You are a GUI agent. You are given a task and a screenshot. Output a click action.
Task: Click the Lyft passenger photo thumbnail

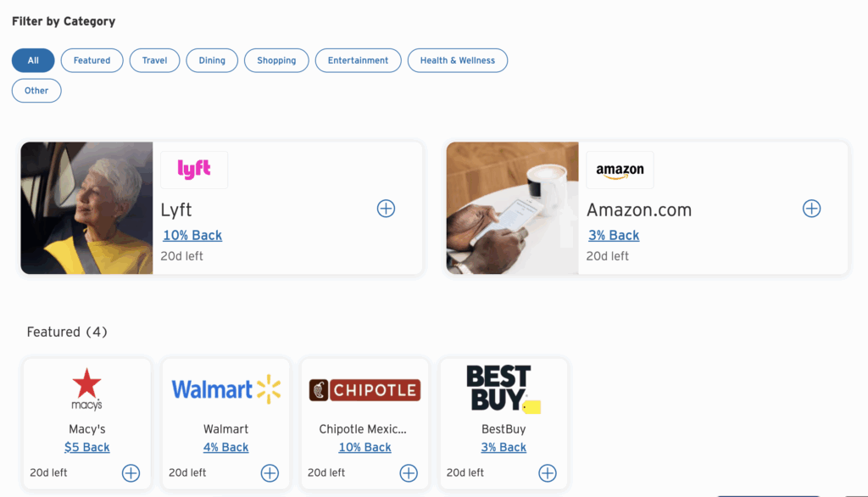point(86,208)
